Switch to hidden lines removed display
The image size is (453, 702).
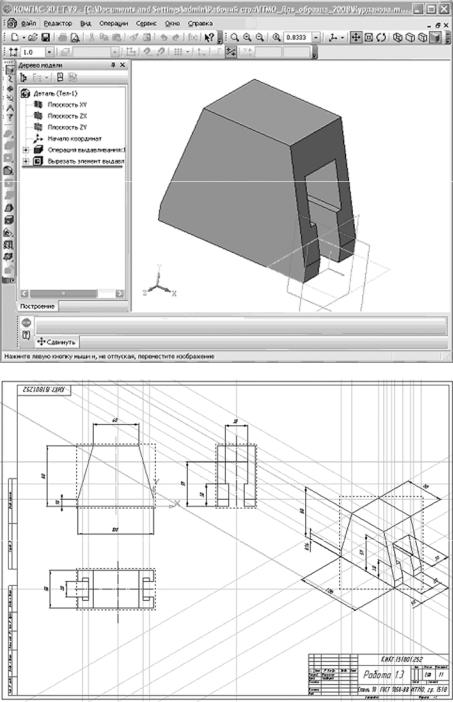410,38
